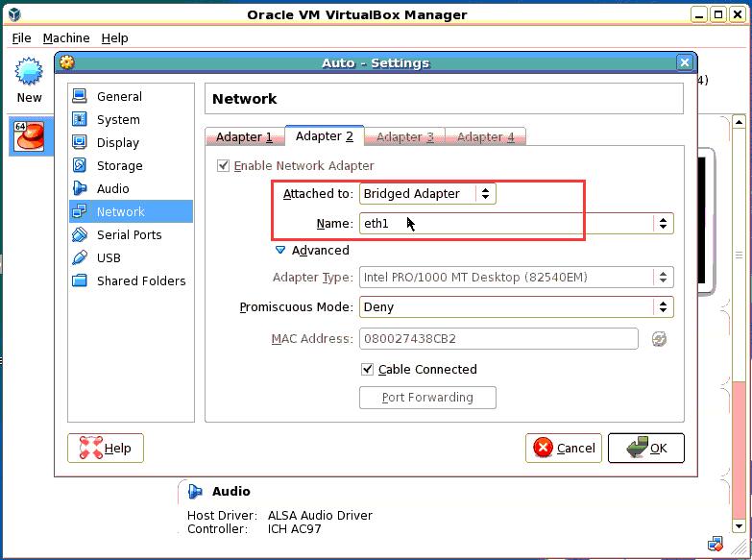This screenshot has height=560, width=752.
Task: Open the adapter Name dropdown showing eth1
Action: coord(517,223)
